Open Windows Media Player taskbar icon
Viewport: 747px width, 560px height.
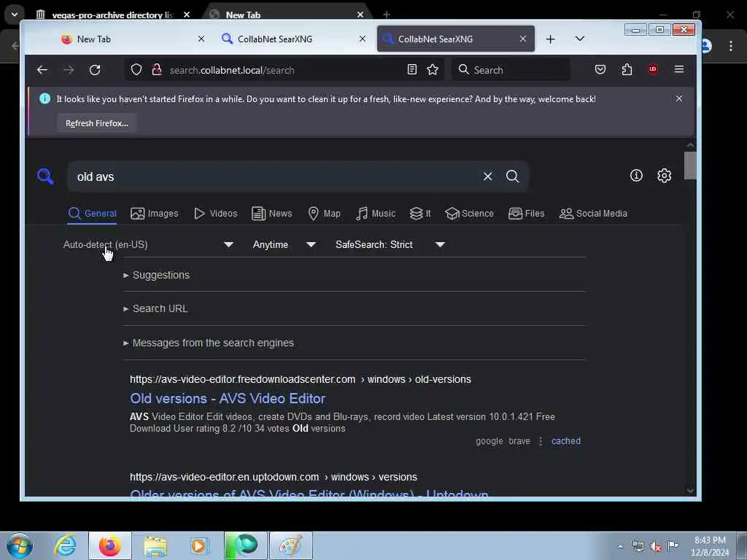click(199, 545)
